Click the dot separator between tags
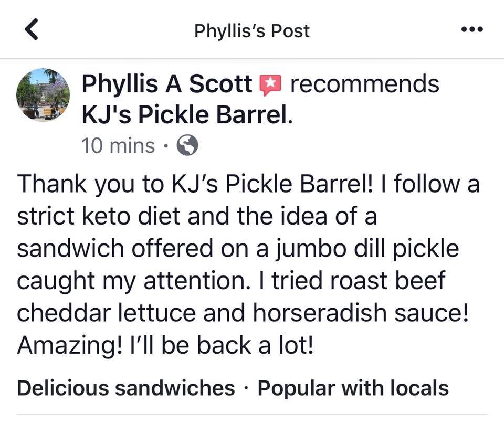504x424 pixels. click(245, 388)
